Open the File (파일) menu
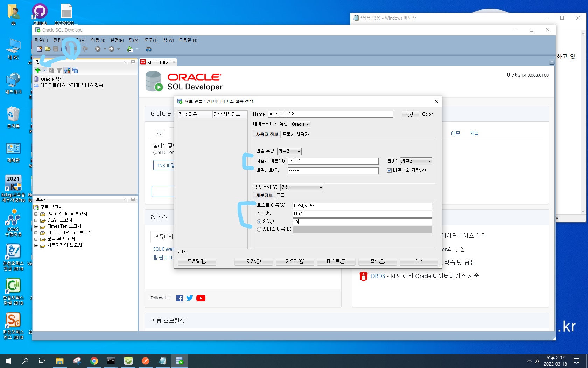This screenshot has width=588, height=368. click(41, 40)
